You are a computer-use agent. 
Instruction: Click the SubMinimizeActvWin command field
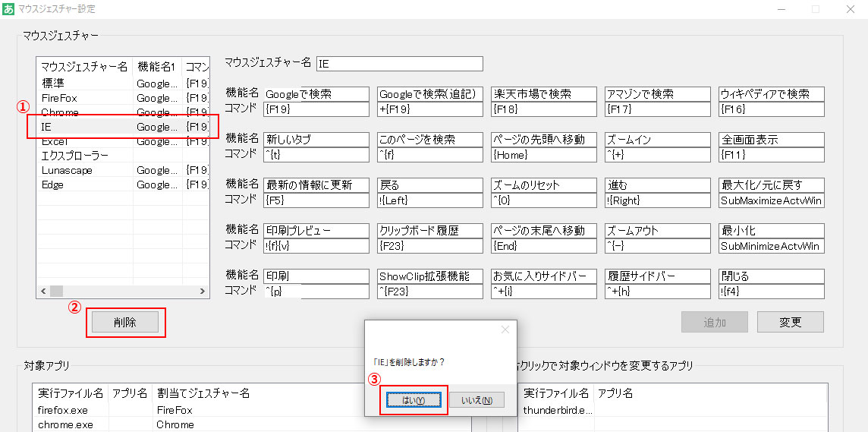(772, 246)
